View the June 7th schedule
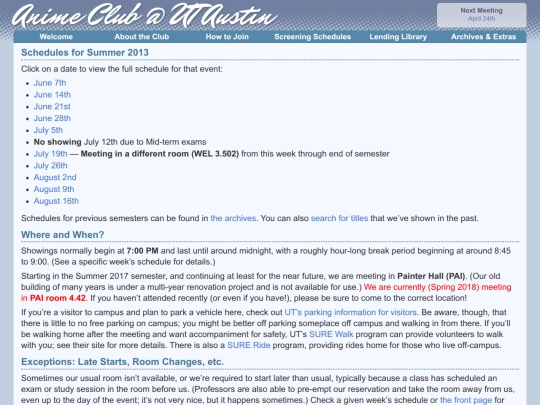 click(50, 83)
